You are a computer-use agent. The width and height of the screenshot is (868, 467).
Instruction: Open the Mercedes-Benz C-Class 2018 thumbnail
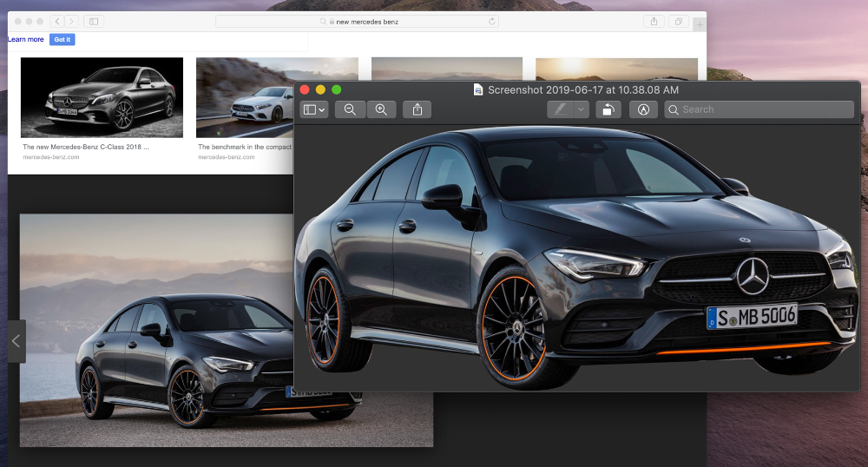[102, 97]
